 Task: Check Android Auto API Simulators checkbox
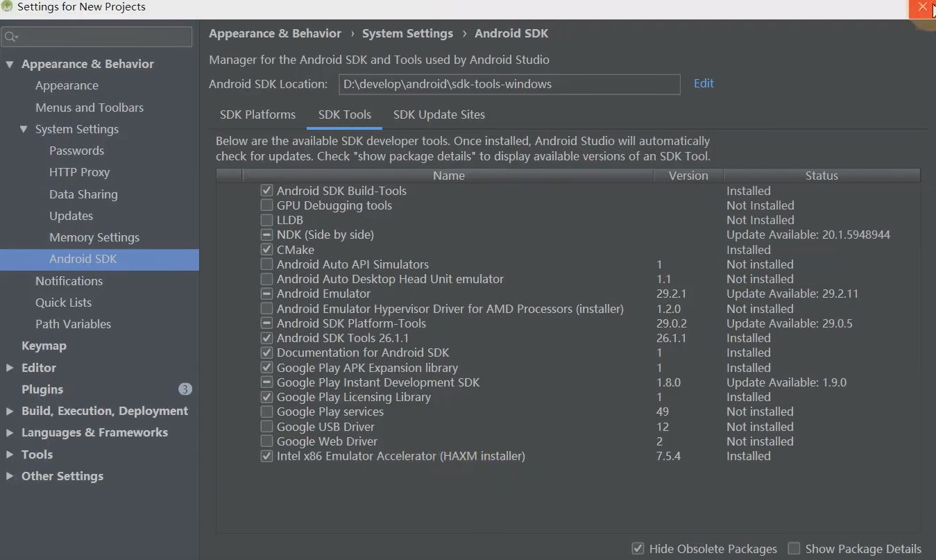(266, 264)
